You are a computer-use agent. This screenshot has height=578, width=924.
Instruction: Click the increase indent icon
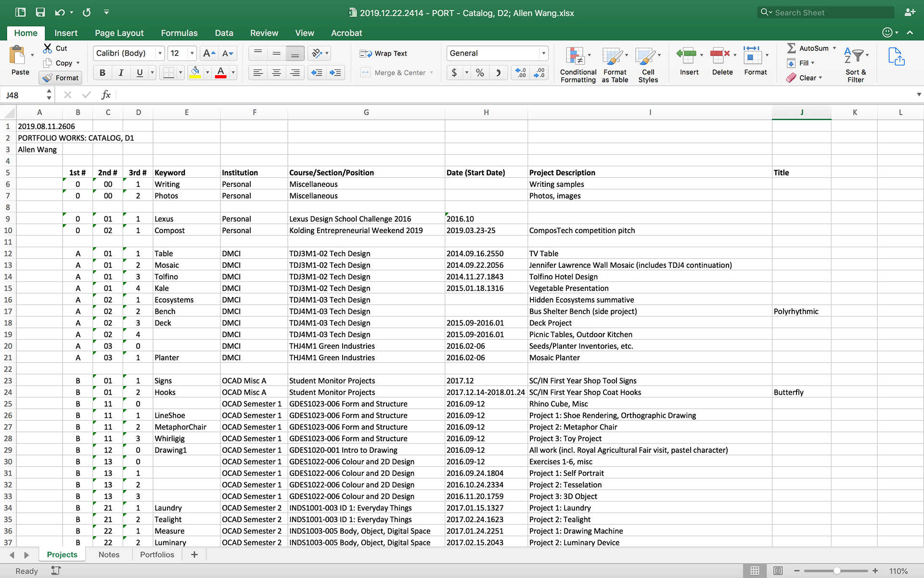click(335, 73)
